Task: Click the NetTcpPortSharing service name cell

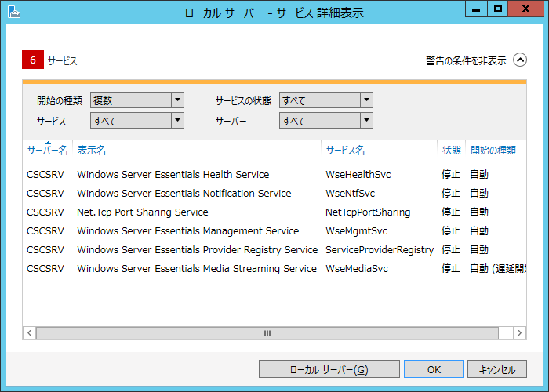Action: pos(368,212)
